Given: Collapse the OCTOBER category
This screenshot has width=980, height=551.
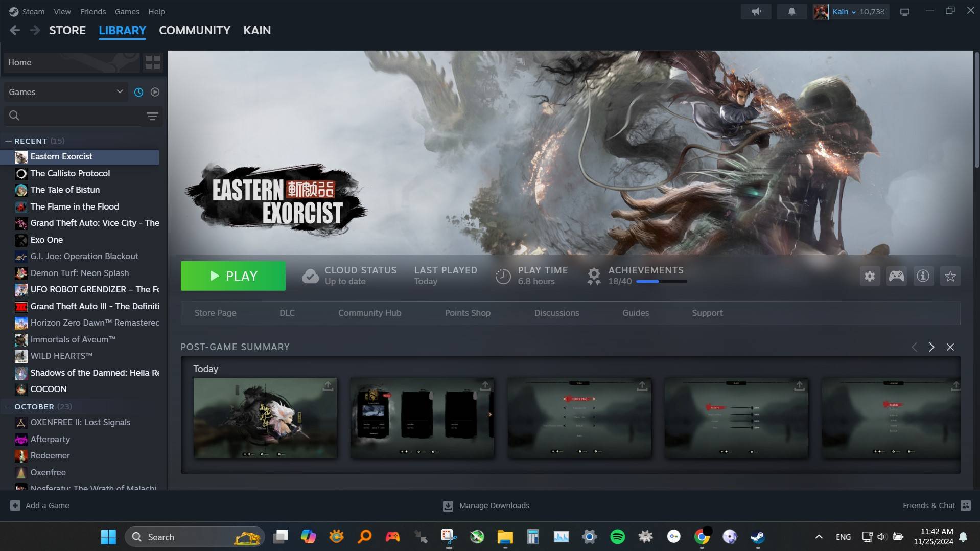Looking at the screenshot, I should (8, 407).
